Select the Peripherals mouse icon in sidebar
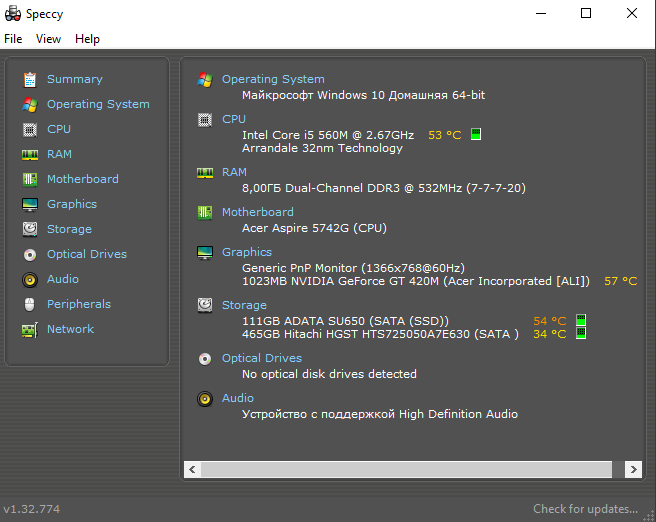The image size is (656, 522). click(30, 304)
